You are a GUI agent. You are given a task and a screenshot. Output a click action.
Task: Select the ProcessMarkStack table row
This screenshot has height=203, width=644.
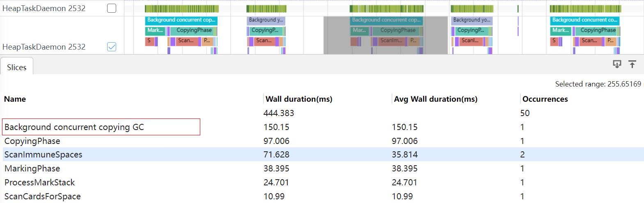40,182
